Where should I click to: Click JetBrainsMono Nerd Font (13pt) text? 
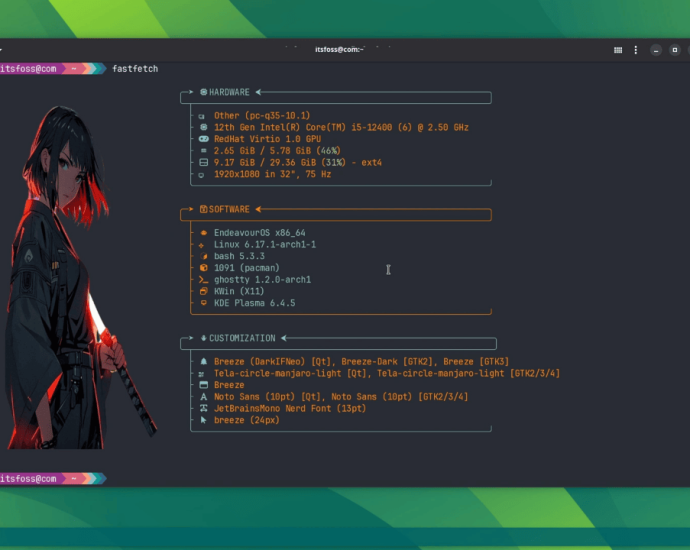[290, 408]
